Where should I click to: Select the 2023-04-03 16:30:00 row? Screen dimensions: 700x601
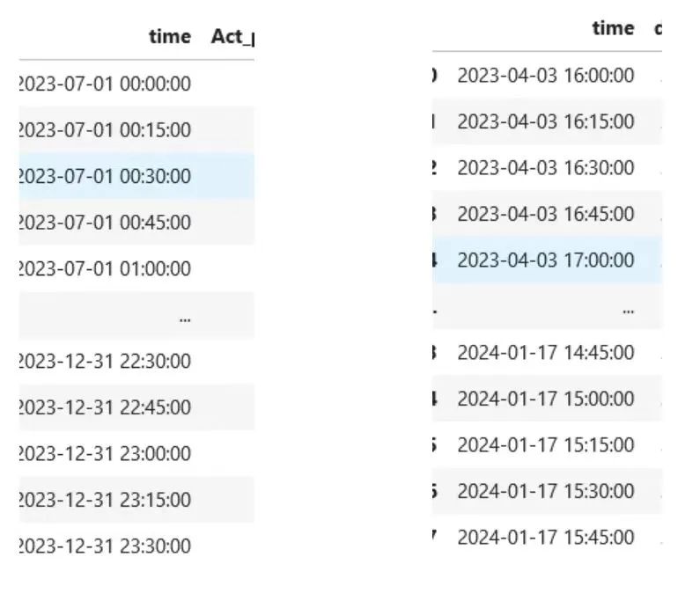547,168
